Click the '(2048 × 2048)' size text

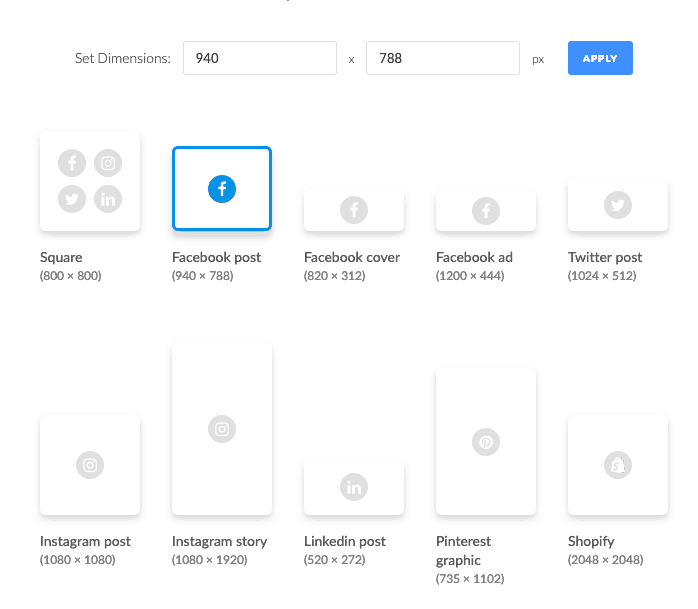pyautogui.click(x=605, y=560)
